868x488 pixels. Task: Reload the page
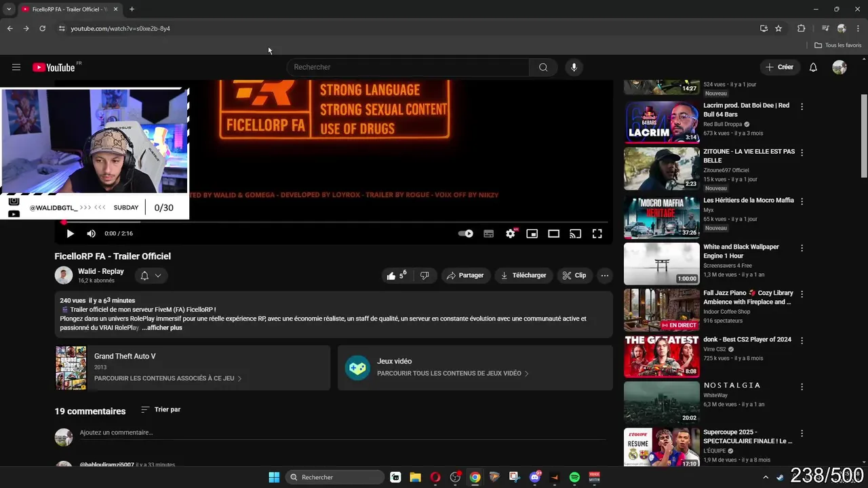click(42, 28)
